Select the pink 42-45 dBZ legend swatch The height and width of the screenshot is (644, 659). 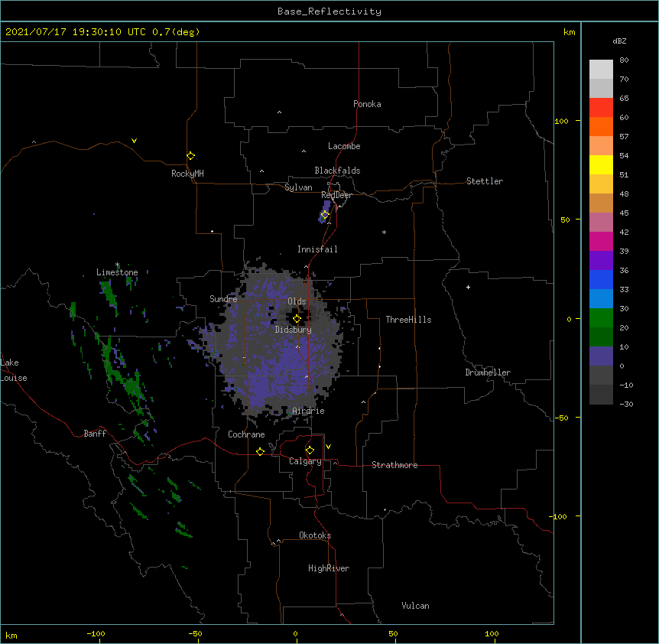click(601, 222)
